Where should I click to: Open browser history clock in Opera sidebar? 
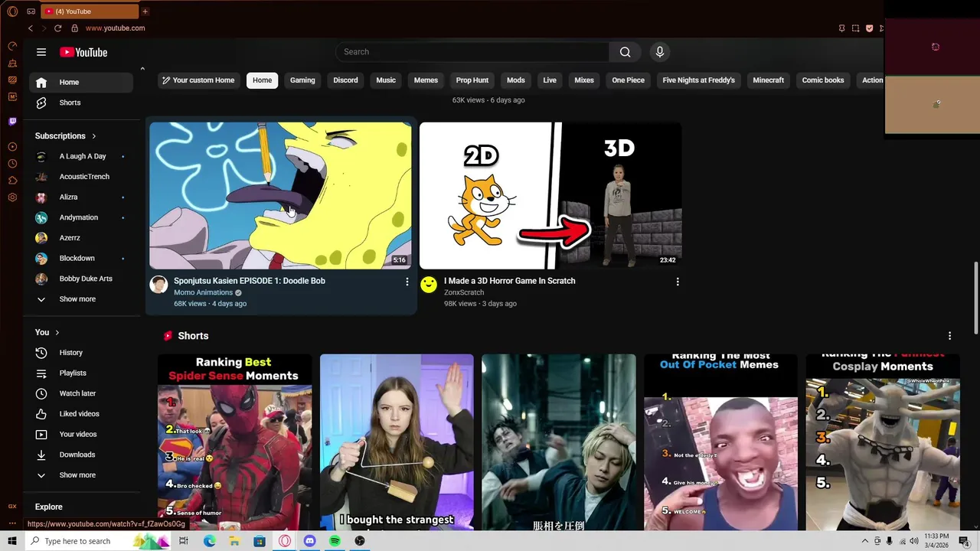(12, 164)
